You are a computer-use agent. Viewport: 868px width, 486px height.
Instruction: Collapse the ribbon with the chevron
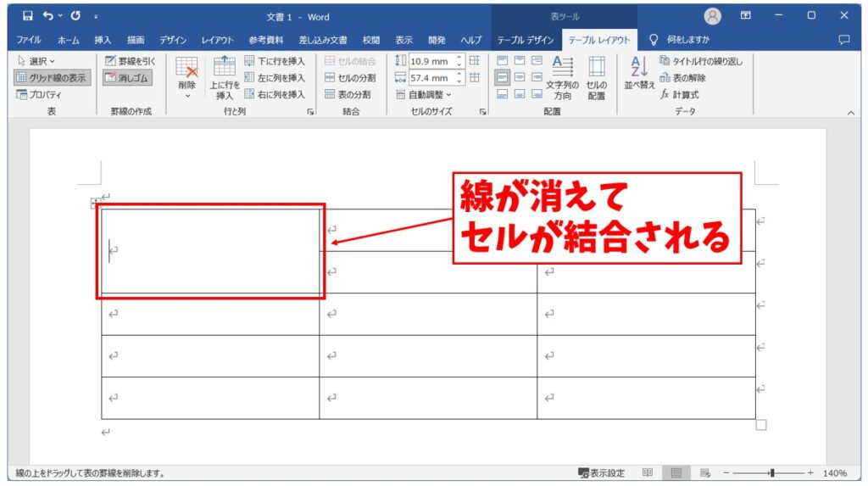(851, 113)
